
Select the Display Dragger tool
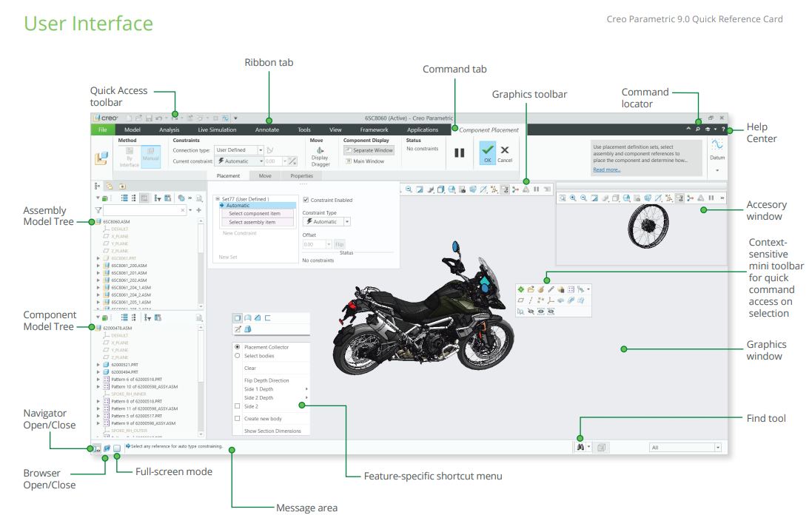(x=320, y=152)
